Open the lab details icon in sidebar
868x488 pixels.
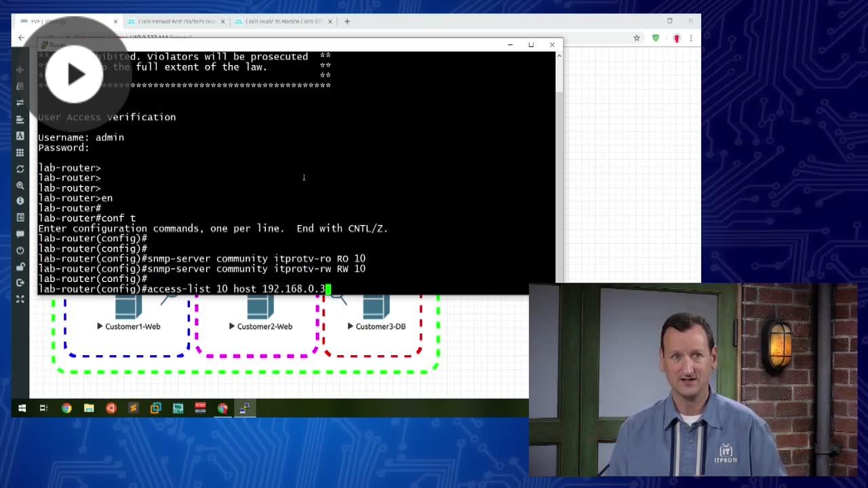pos(20,217)
